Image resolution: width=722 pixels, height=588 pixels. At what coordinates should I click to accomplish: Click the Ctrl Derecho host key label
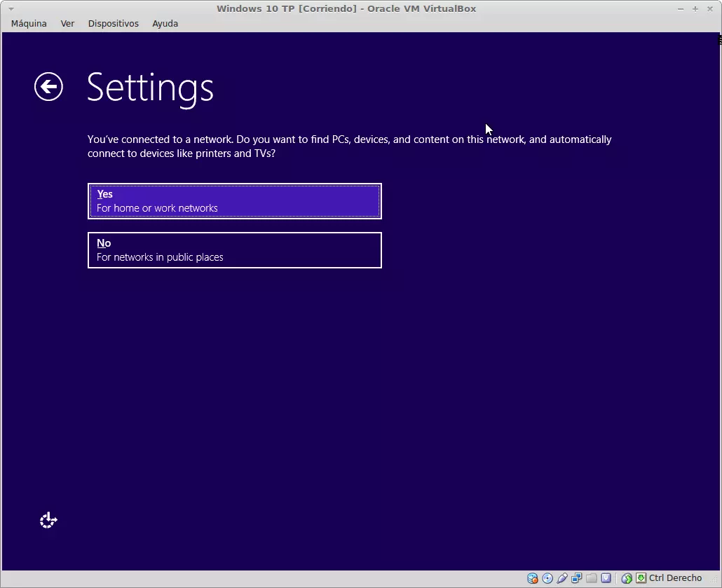[675, 578]
